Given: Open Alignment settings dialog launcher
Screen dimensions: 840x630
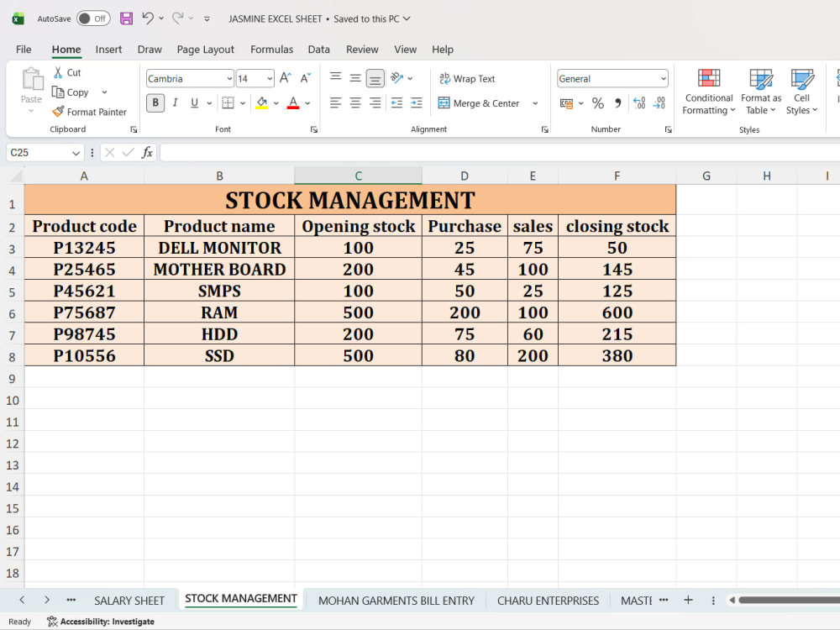Looking at the screenshot, I should pyautogui.click(x=545, y=129).
